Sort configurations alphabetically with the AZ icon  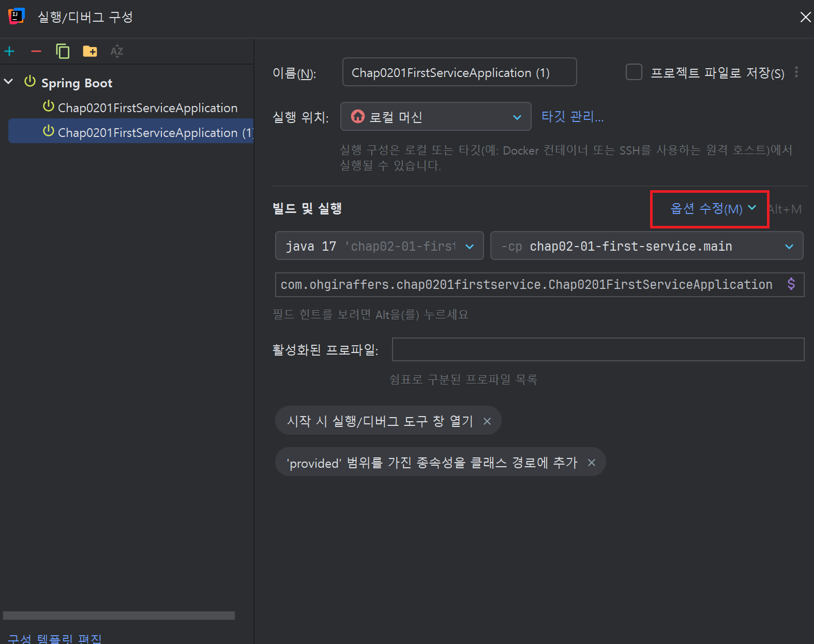117,51
